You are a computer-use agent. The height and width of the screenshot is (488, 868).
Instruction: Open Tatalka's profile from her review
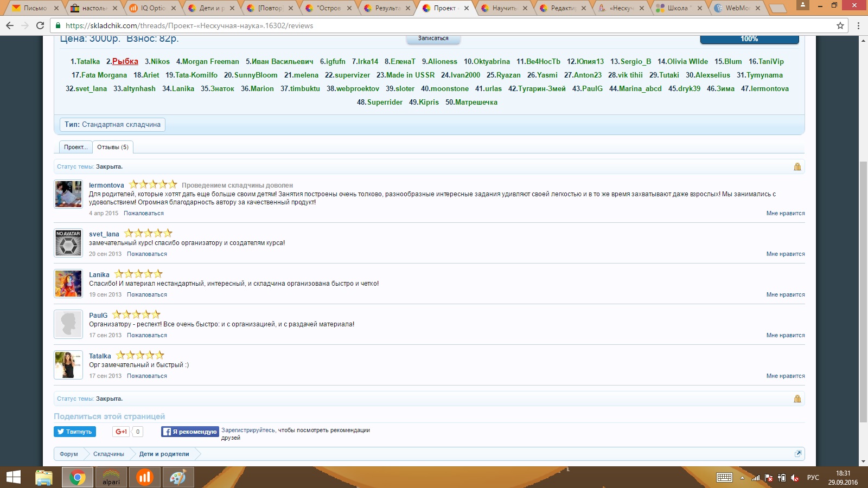pos(100,356)
